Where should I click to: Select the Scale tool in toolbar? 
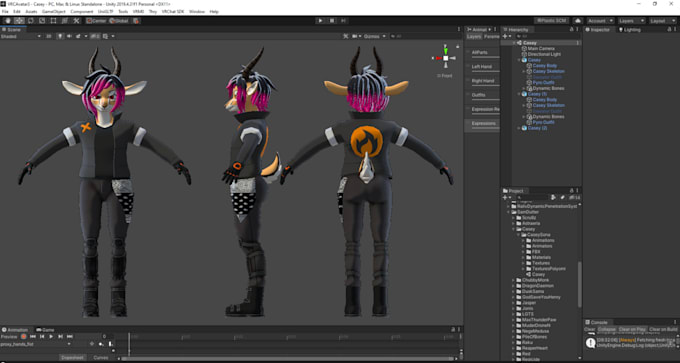(x=42, y=20)
